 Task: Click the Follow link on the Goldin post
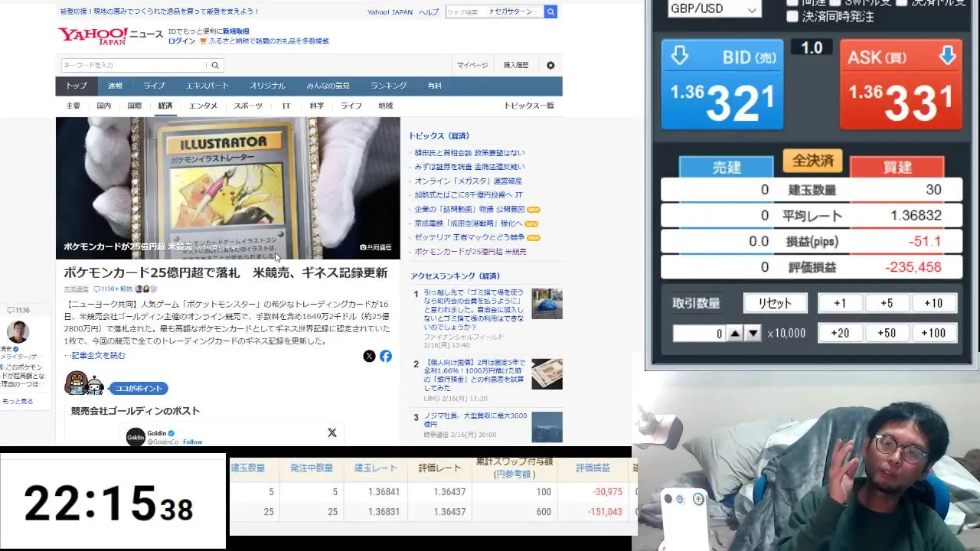[193, 442]
